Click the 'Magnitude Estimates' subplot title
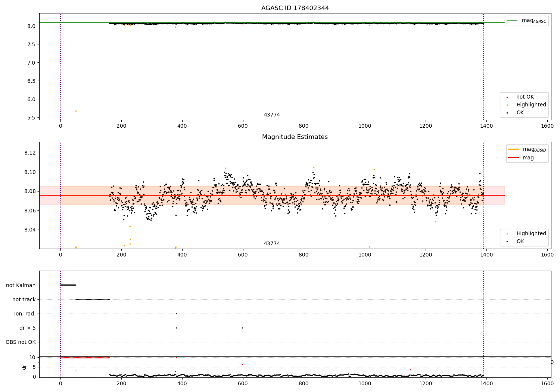This screenshot has height=392, width=560. [295, 137]
